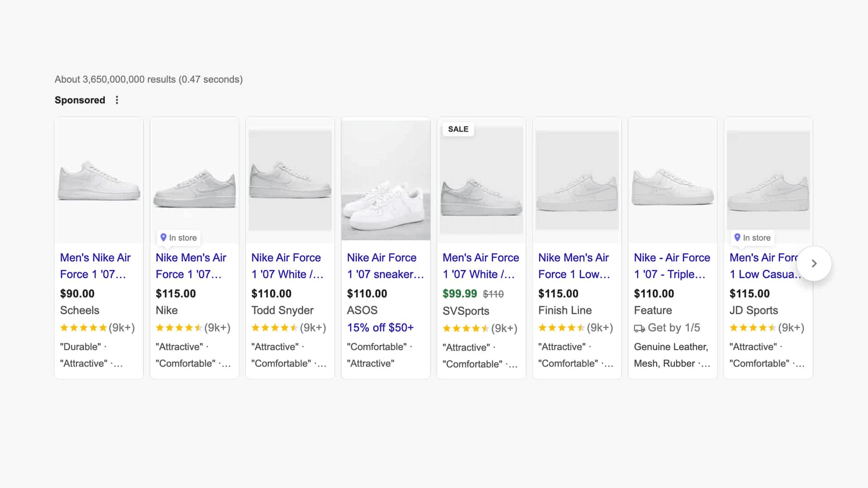This screenshot has width=868, height=488.
Task: Click the Finish Line retailer name
Action: (565, 310)
